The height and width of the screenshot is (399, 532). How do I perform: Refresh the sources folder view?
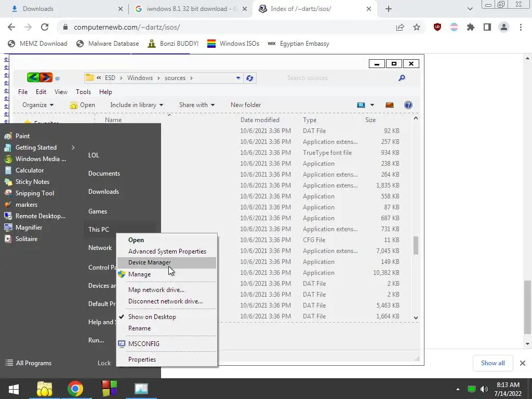250,78
